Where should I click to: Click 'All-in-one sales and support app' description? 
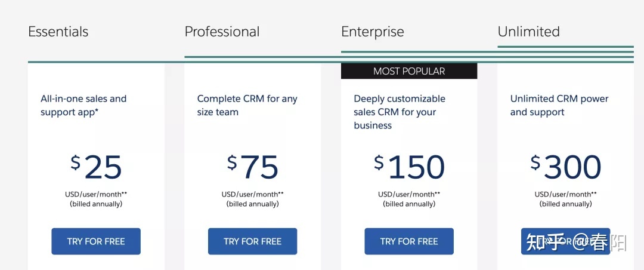(x=83, y=105)
